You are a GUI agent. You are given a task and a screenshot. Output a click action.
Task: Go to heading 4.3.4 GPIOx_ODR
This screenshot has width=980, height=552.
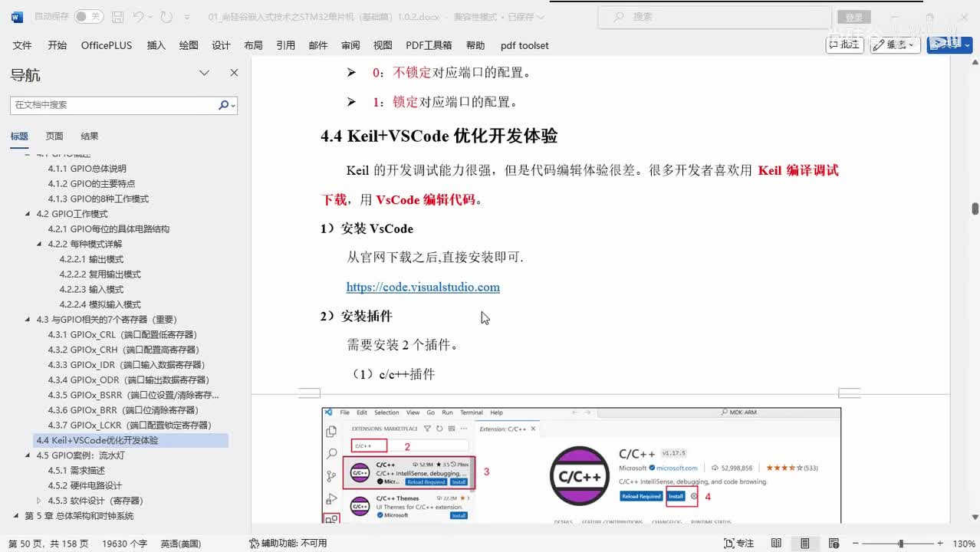coord(129,380)
